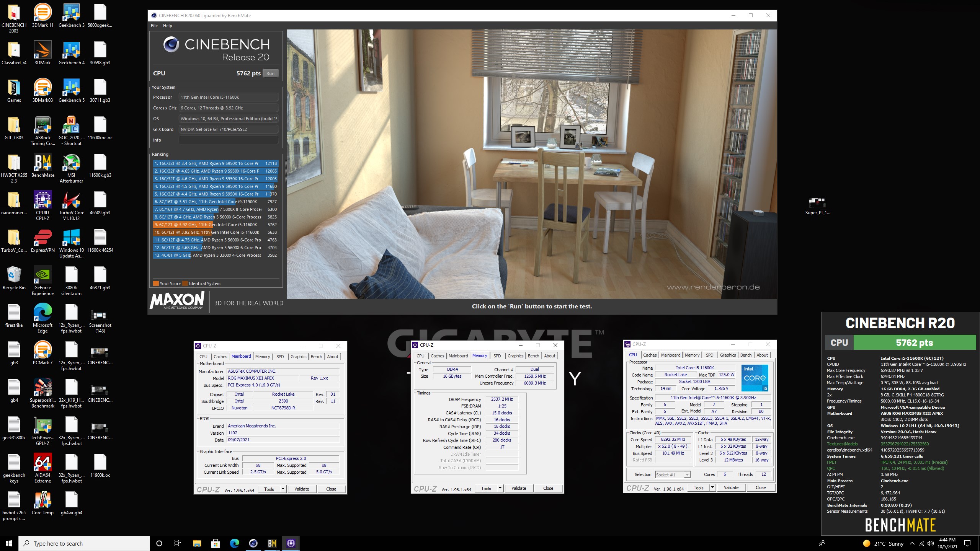Open File Explorer from the taskbar
980x551 pixels.
pos(197,543)
